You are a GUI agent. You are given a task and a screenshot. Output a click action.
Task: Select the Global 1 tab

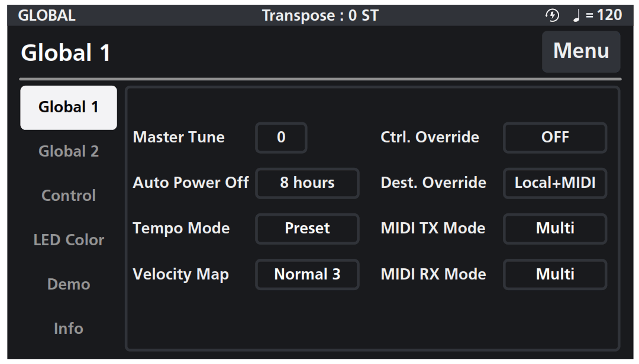(69, 108)
